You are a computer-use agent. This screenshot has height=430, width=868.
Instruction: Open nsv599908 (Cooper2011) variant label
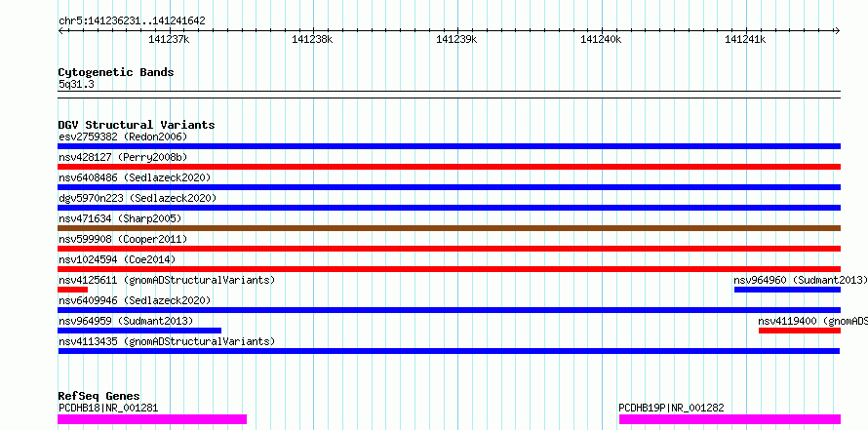(123, 239)
